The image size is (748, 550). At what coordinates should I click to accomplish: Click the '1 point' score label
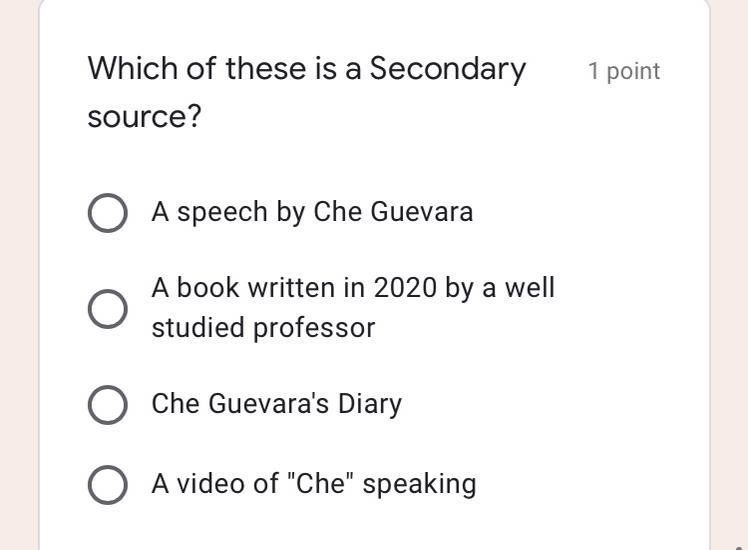(624, 71)
